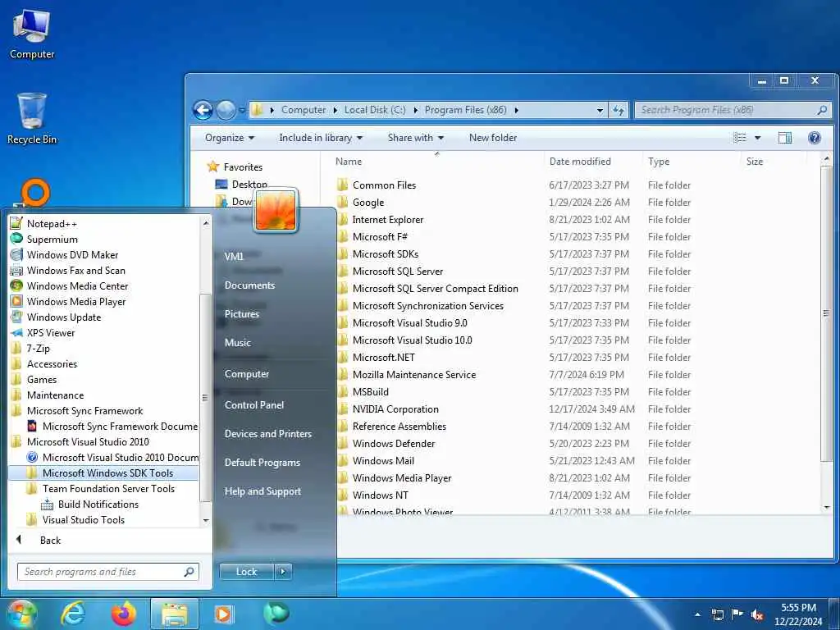
Task: Open the Recycle Bin desktop icon
Action: click(32, 119)
